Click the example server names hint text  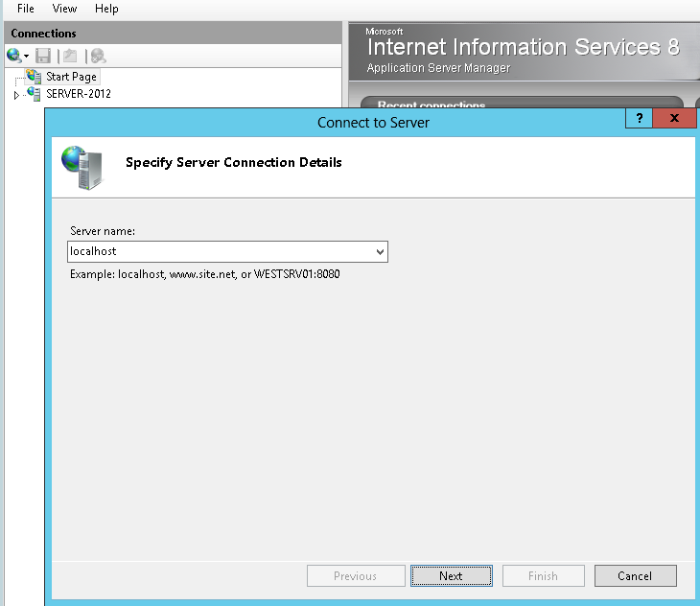(x=205, y=274)
